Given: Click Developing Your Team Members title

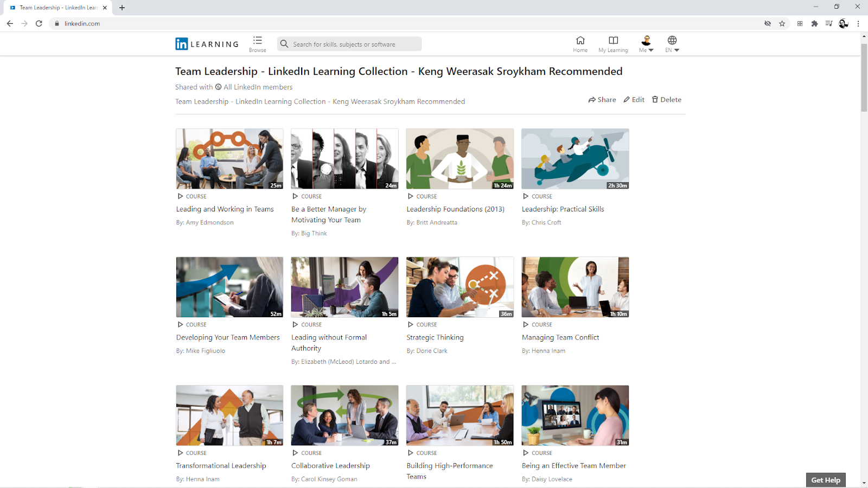Looking at the screenshot, I should tap(228, 337).
